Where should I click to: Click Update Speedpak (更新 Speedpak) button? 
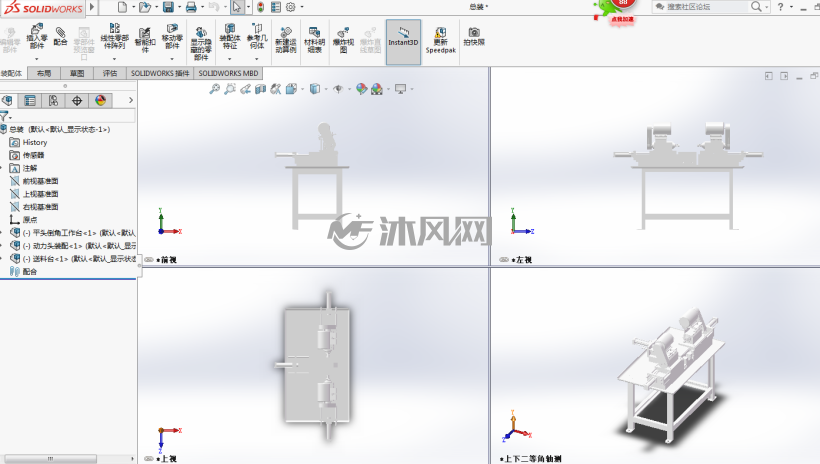(440, 40)
